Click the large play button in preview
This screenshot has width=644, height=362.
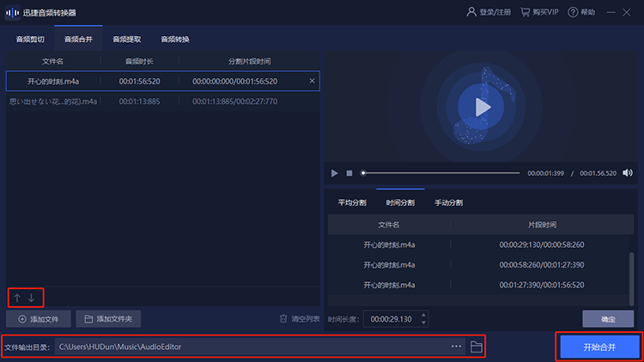[x=481, y=107]
